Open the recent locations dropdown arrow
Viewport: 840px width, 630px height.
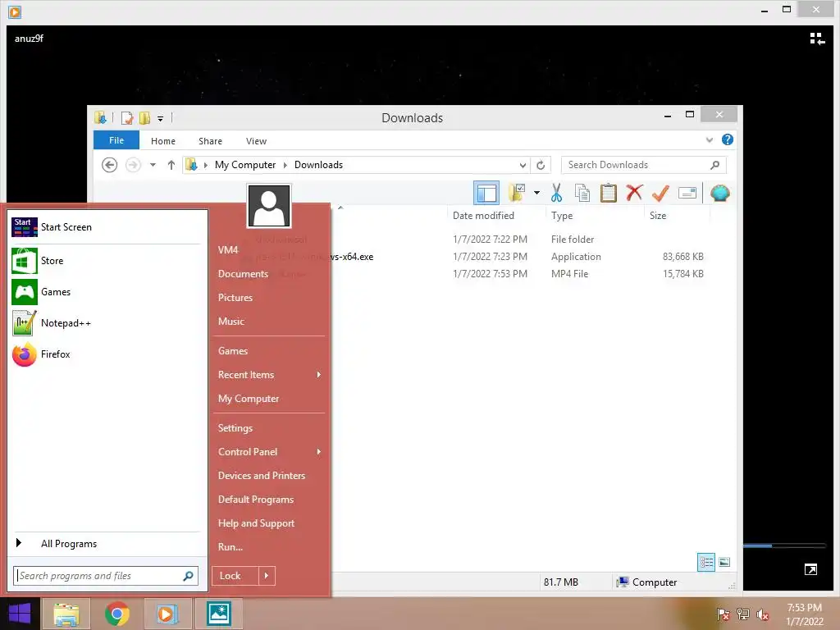(153, 165)
